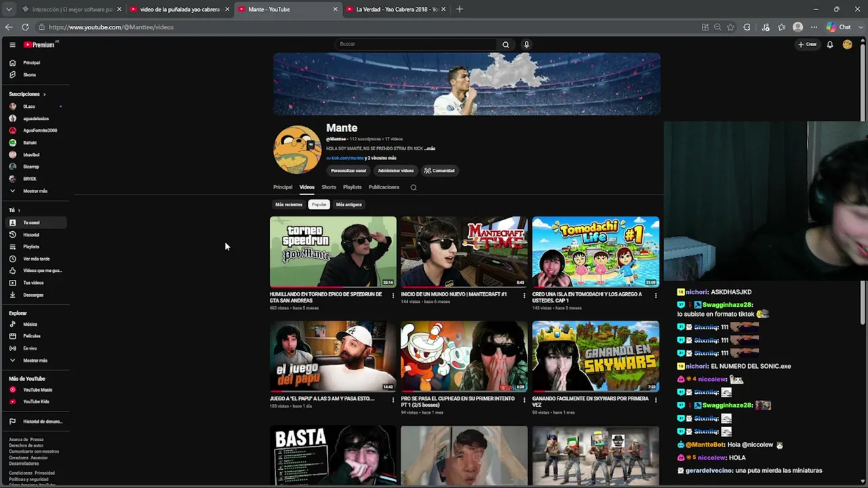Open Torneo Speedrun video thumbnail
The width and height of the screenshot is (868, 488).
coord(333,252)
